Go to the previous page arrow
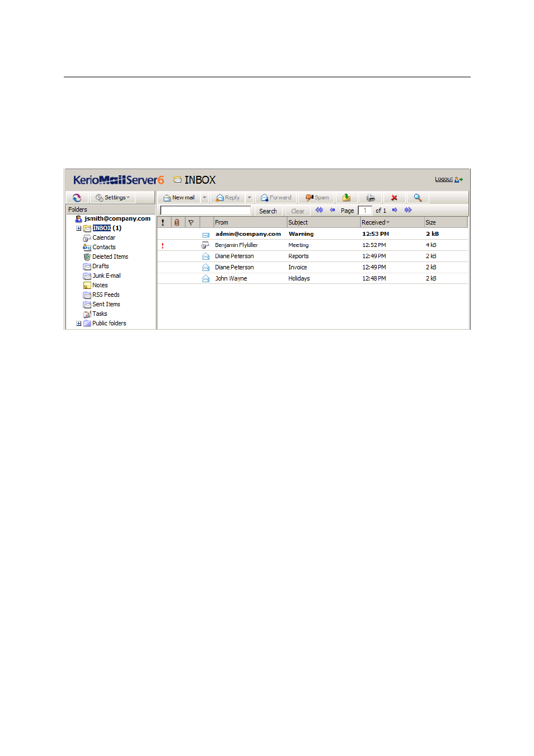The image size is (534, 756). [x=332, y=210]
